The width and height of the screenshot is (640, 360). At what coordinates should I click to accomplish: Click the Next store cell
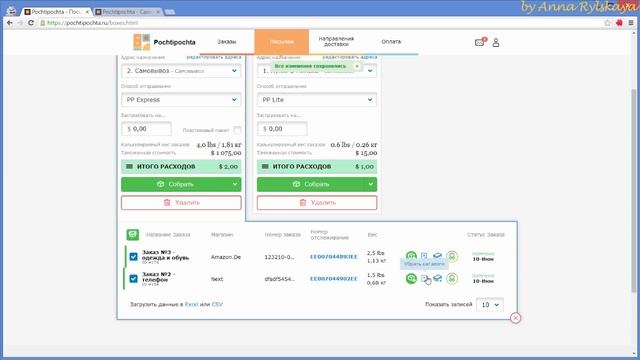217,279
